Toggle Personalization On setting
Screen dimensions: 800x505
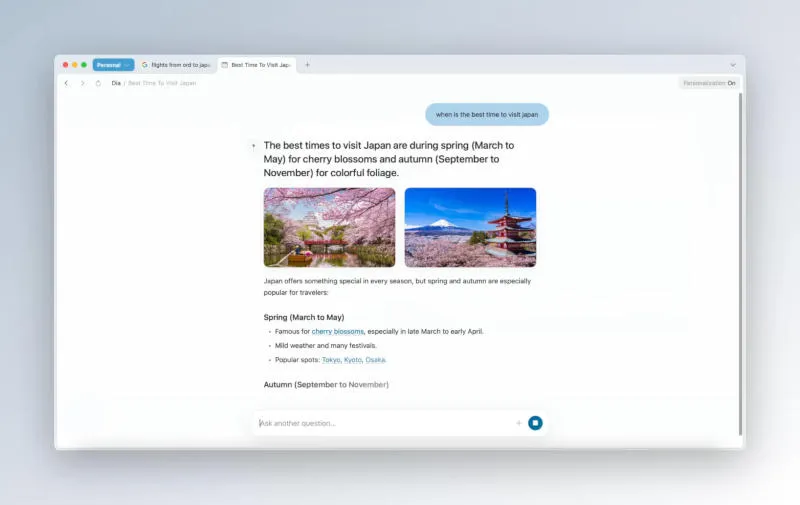coord(709,83)
